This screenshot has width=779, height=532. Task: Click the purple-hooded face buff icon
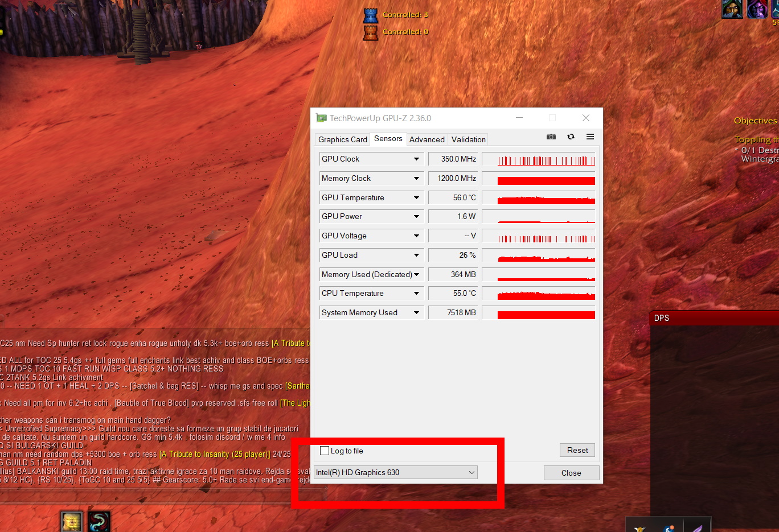pos(756,9)
